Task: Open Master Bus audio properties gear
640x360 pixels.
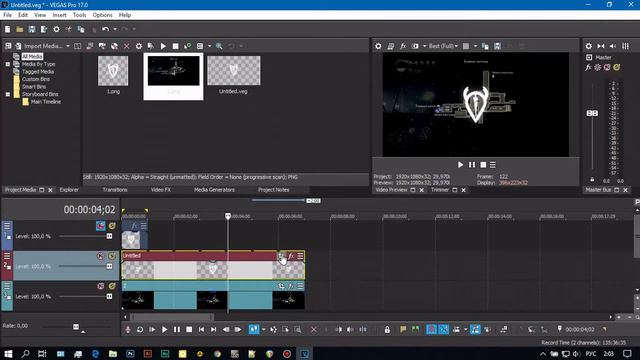Action: coord(589,46)
